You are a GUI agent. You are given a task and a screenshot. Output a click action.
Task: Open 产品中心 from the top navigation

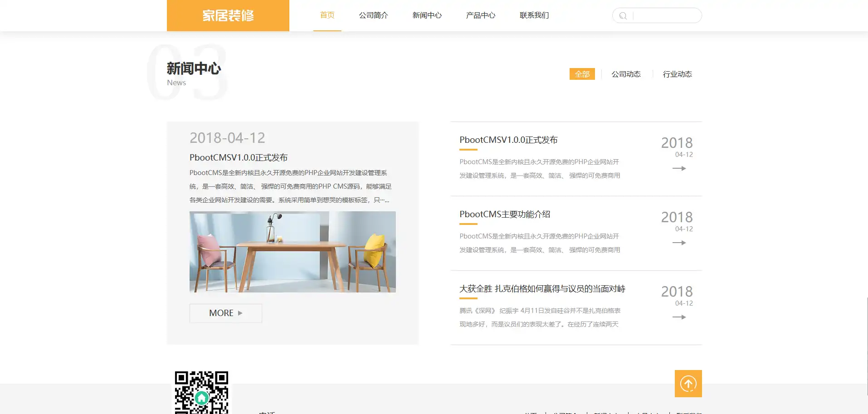[480, 15]
